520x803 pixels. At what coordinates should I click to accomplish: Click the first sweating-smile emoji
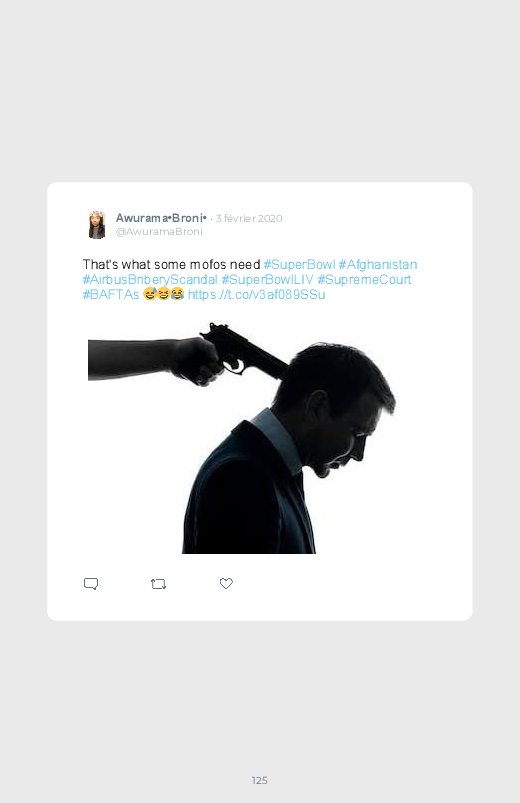[x=150, y=294]
